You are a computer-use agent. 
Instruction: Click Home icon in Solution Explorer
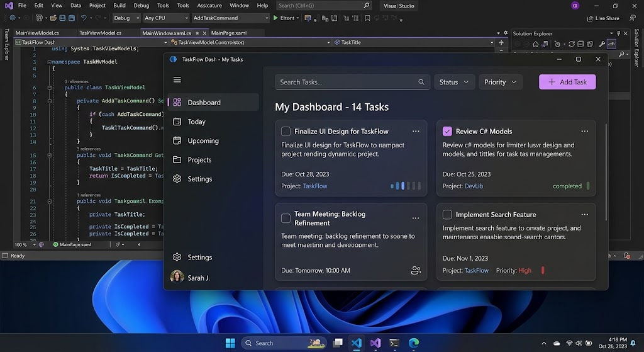pyautogui.click(x=536, y=44)
